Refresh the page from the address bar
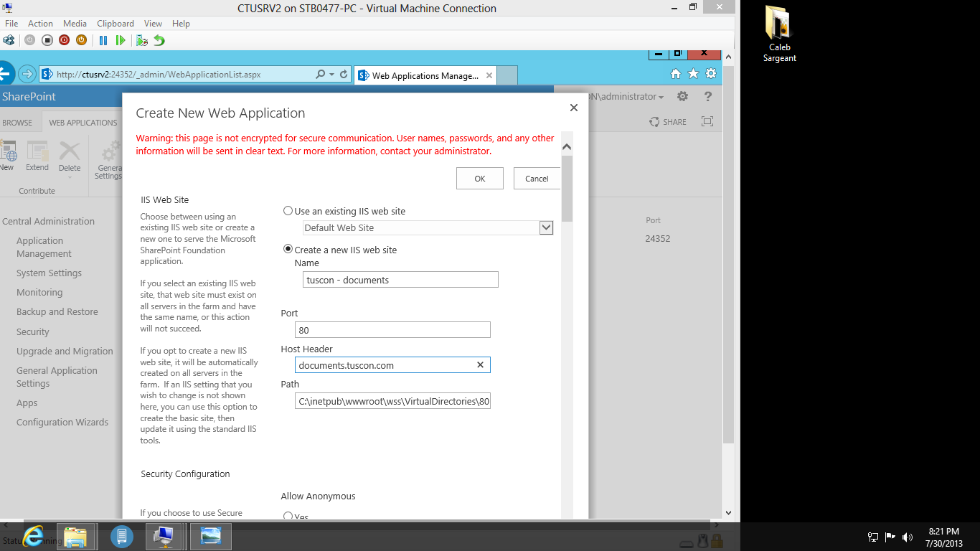The width and height of the screenshot is (980, 551). click(x=344, y=74)
